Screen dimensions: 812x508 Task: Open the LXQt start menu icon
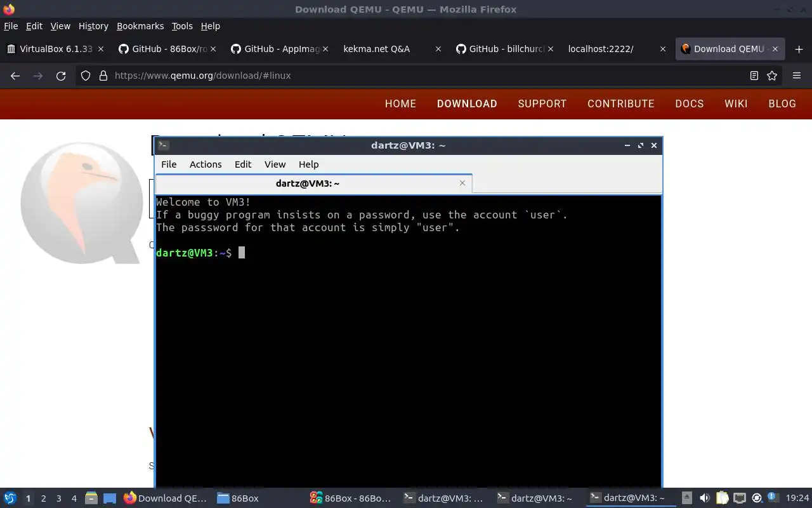(x=10, y=498)
